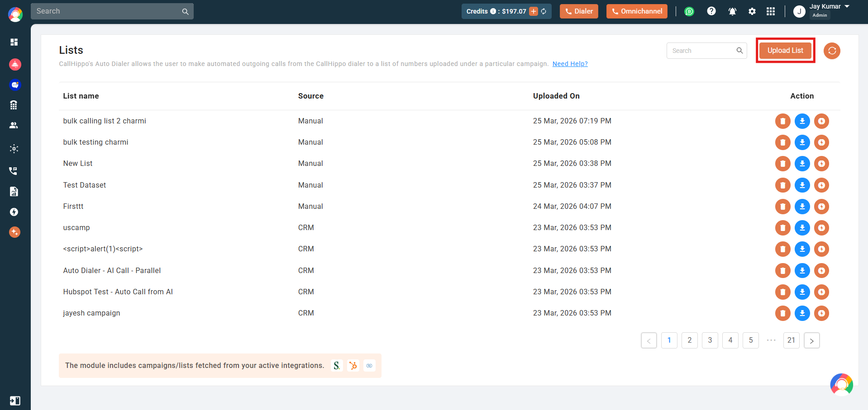Download the jayesh campaign list
Viewport: 868px width, 410px height.
click(x=802, y=313)
